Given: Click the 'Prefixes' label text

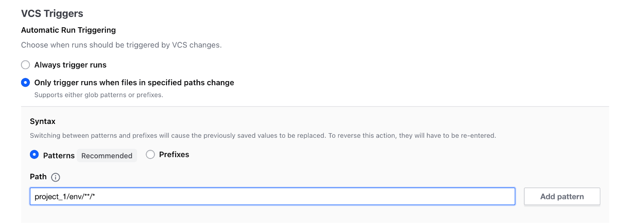Looking at the screenshot, I should (x=174, y=155).
